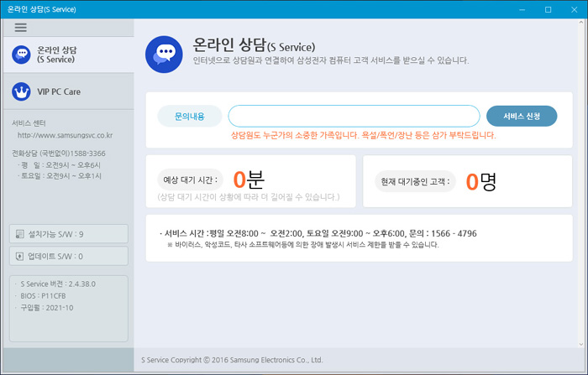This screenshot has height=375, width=588.
Task: Click the 인터넷으로 상담원과 연결하여 description text
Action: pyautogui.click(x=331, y=60)
